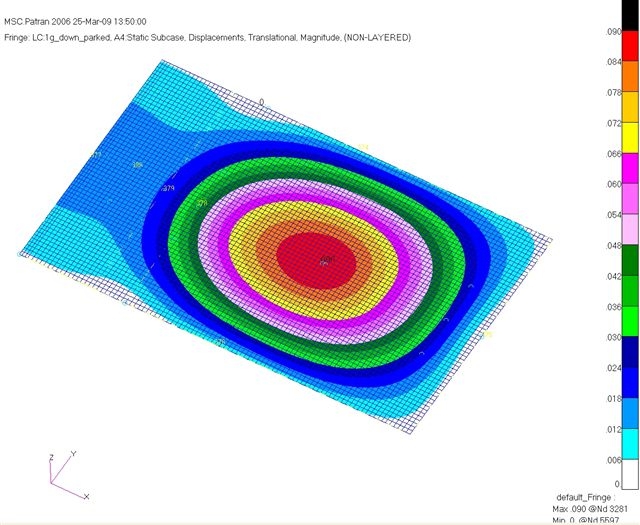Click the .054 legend scale value

pos(613,215)
